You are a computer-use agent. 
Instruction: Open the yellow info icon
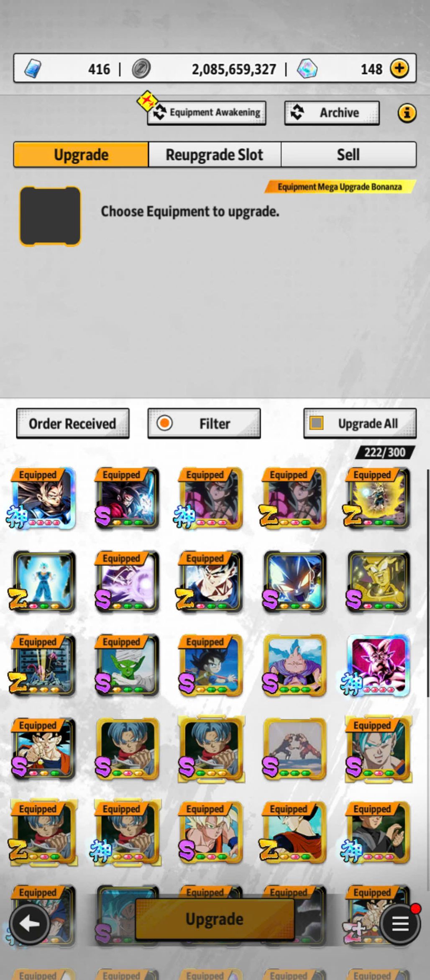[x=407, y=113]
